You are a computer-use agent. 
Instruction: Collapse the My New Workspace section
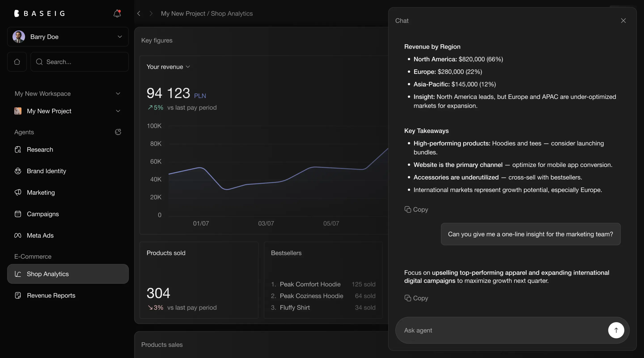pos(118,94)
